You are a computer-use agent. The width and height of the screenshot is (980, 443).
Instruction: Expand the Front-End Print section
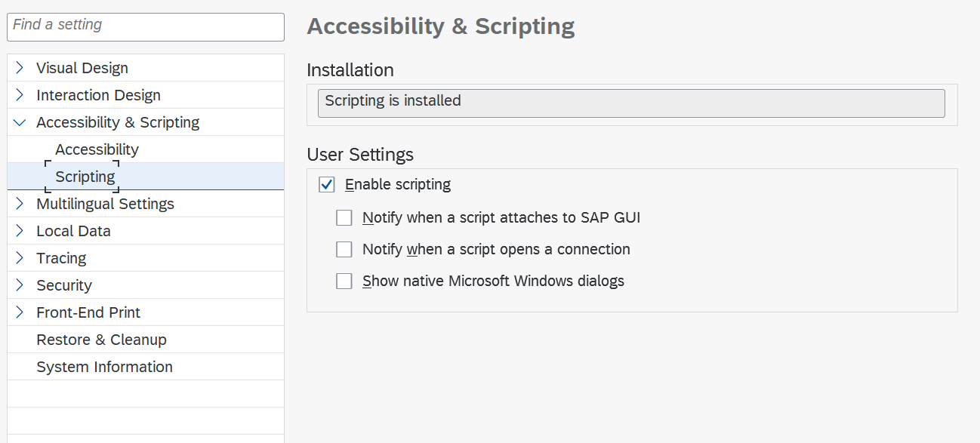click(x=19, y=312)
